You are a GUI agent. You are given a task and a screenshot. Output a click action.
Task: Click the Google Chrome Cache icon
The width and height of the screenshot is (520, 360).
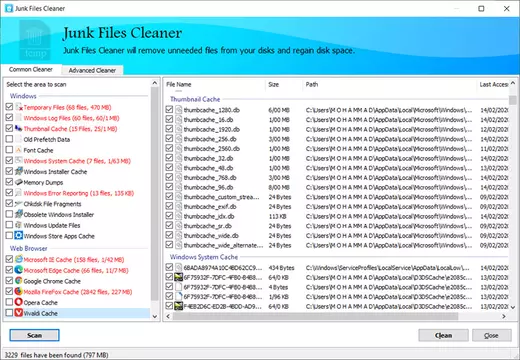19,281
